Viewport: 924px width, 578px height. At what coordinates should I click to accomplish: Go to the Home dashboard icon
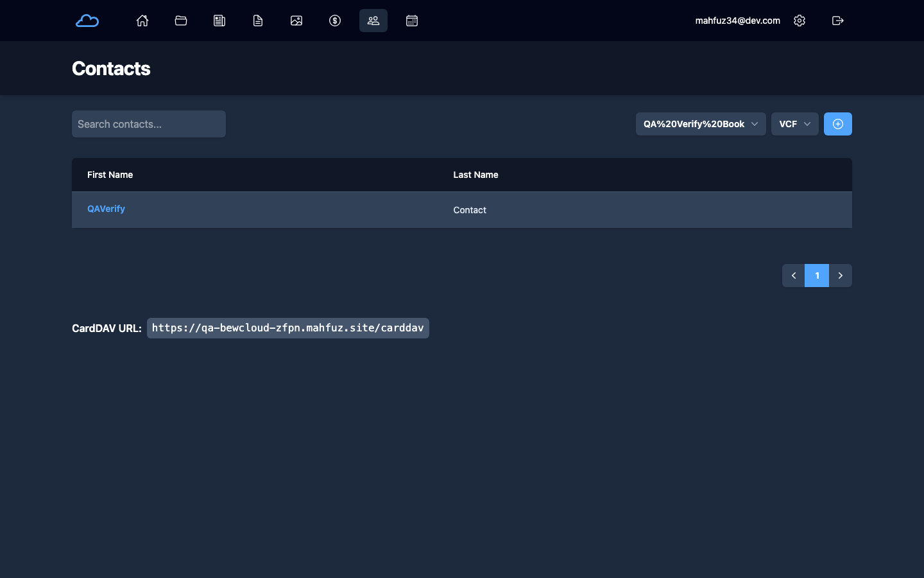pyautogui.click(x=142, y=21)
